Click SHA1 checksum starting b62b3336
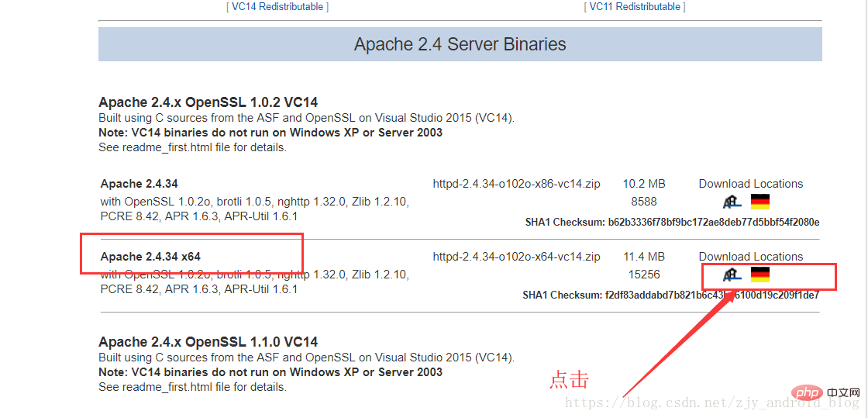Screen dimensions: 868x418 coord(714,223)
